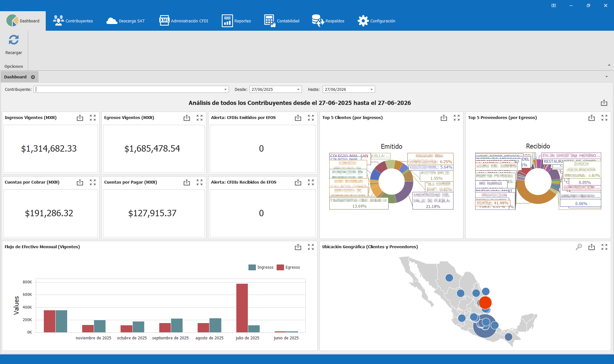This screenshot has width=614, height=364.
Task: Select the Dashboard ribbon tab
Action: pos(23,21)
